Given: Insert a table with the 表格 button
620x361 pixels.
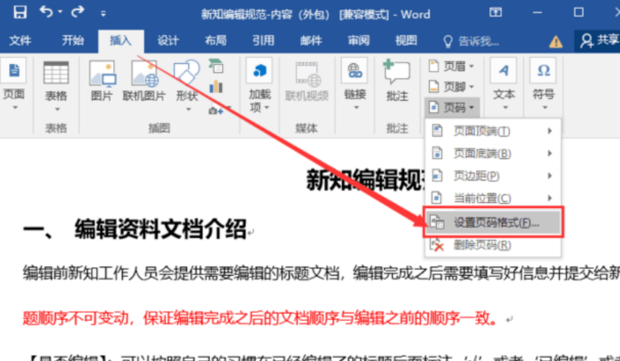Looking at the screenshot, I should (56, 87).
